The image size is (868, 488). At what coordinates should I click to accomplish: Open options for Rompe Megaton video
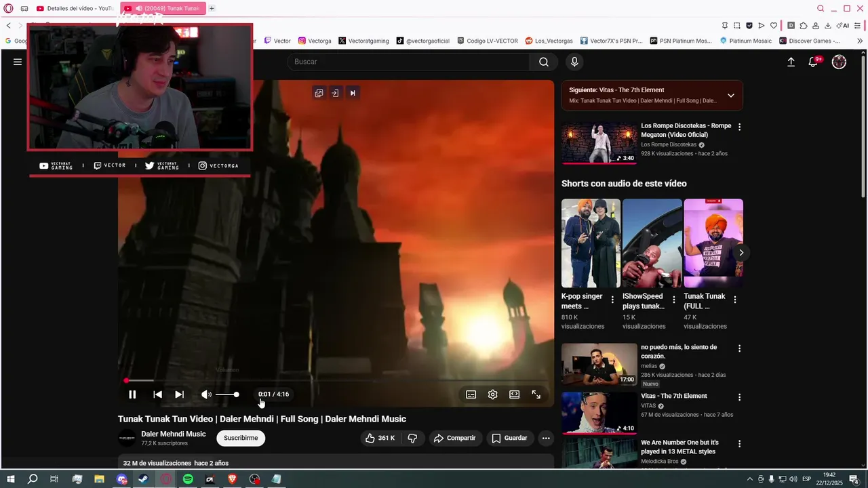pos(739,127)
